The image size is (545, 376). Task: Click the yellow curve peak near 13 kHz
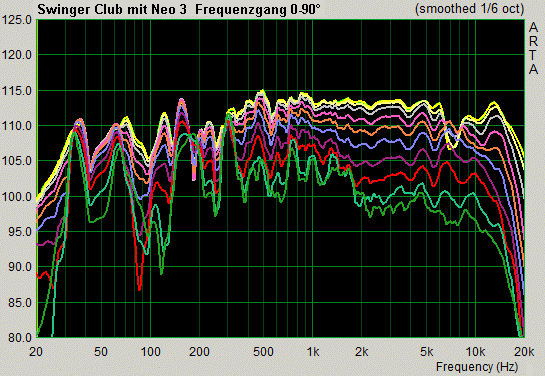click(493, 103)
